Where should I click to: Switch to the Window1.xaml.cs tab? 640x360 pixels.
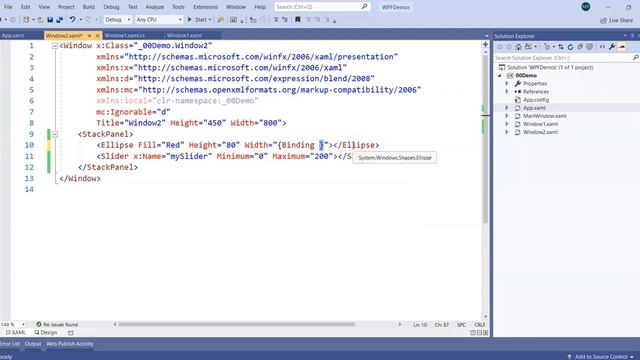pyautogui.click(x=124, y=36)
